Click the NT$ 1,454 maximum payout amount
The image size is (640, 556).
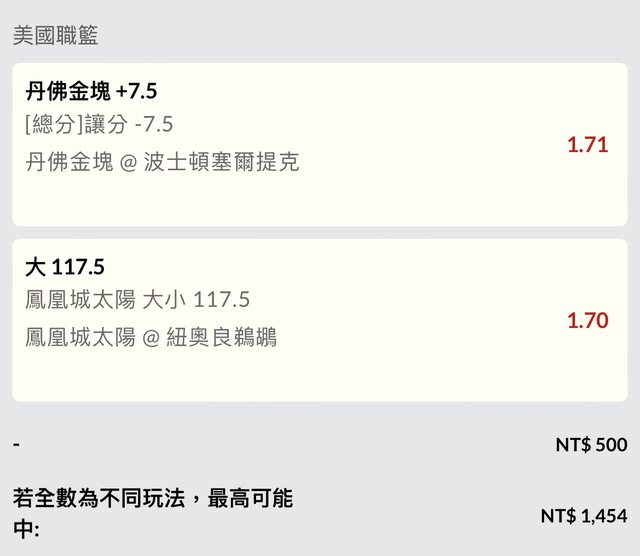(583, 516)
